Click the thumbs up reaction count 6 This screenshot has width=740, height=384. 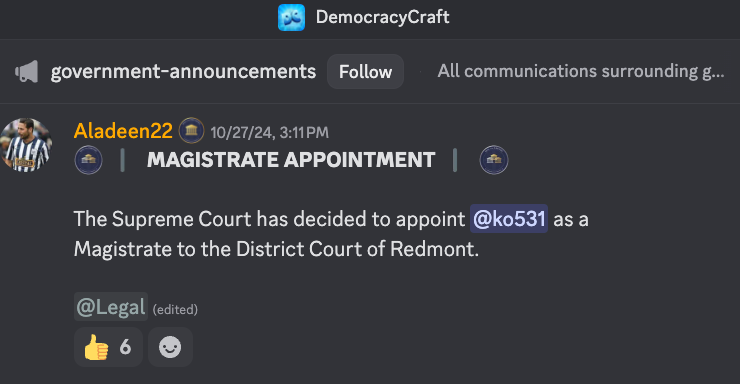click(x=125, y=347)
